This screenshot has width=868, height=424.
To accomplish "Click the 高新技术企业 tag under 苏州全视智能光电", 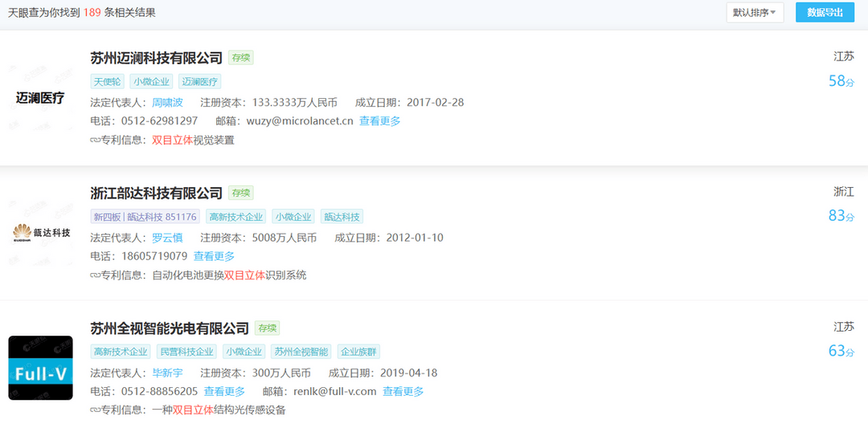I will pyautogui.click(x=121, y=352).
